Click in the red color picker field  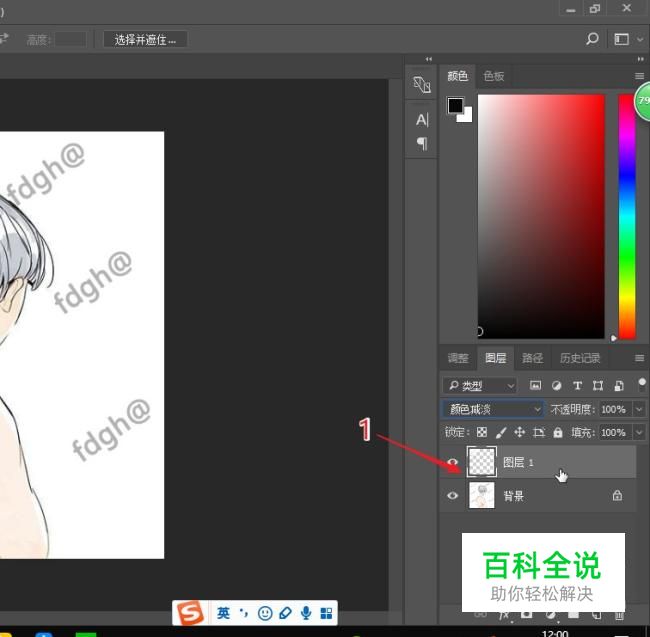point(541,216)
